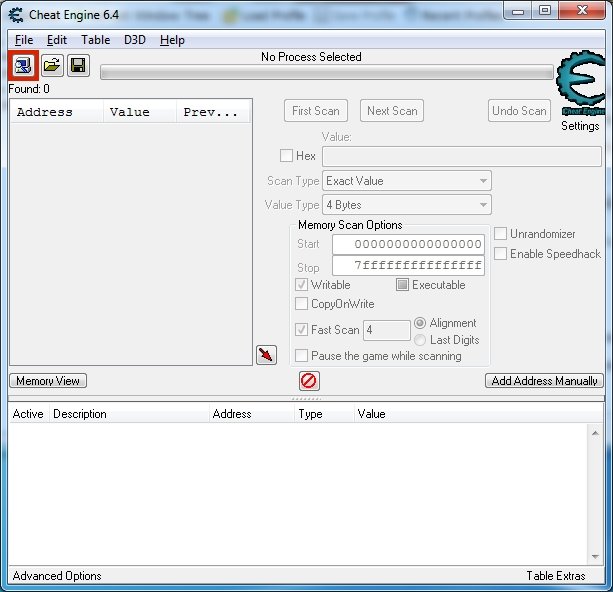Open the Value Type dropdown

pos(407,205)
